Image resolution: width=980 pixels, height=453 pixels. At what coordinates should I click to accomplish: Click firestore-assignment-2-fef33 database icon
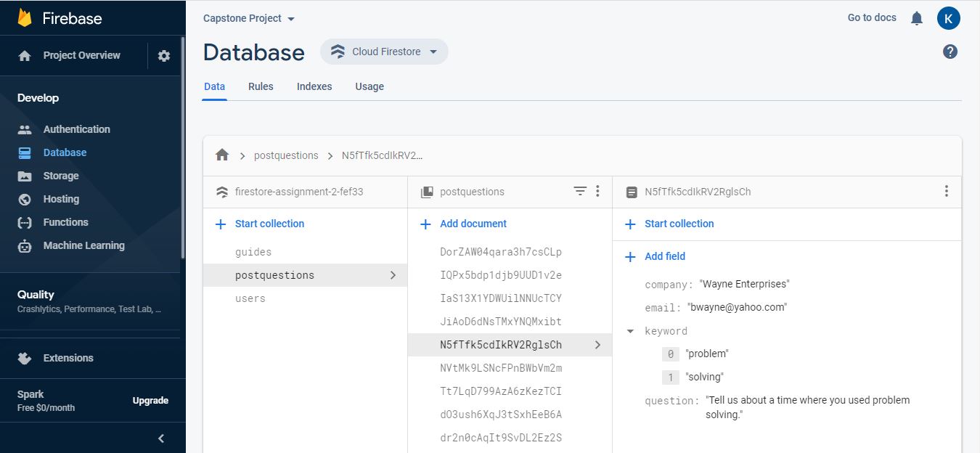point(222,192)
